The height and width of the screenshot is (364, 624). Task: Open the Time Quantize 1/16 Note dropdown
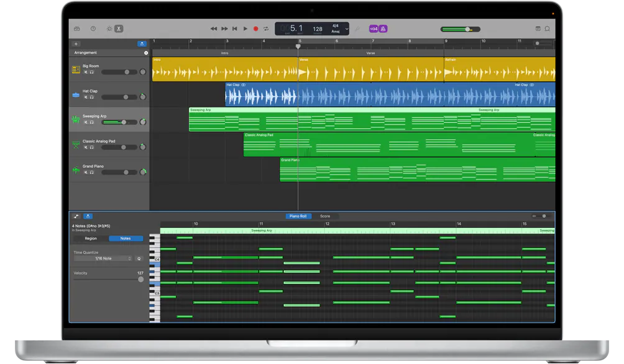point(103,258)
